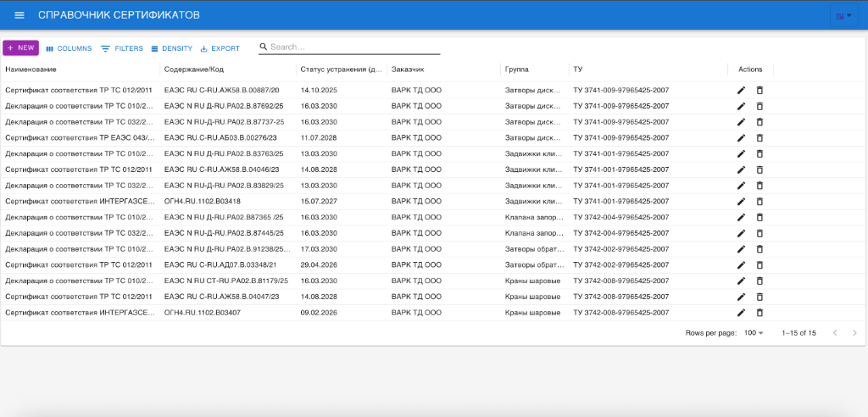
Task: Delete the first row certificate
Action: tap(759, 90)
